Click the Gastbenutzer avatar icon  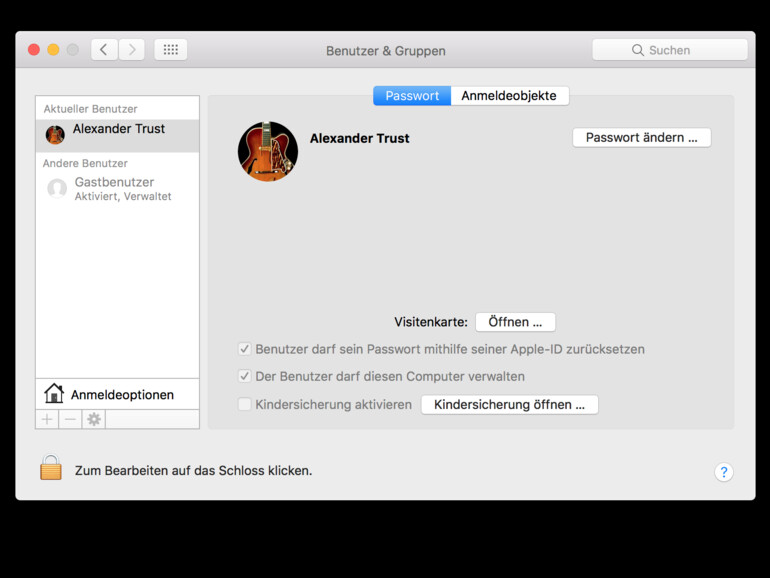[57, 188]
